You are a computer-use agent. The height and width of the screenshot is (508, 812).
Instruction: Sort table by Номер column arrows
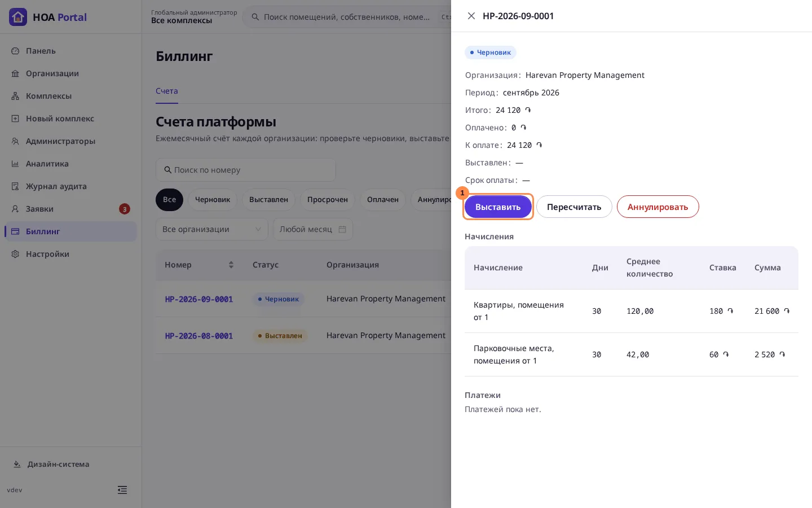231,265
